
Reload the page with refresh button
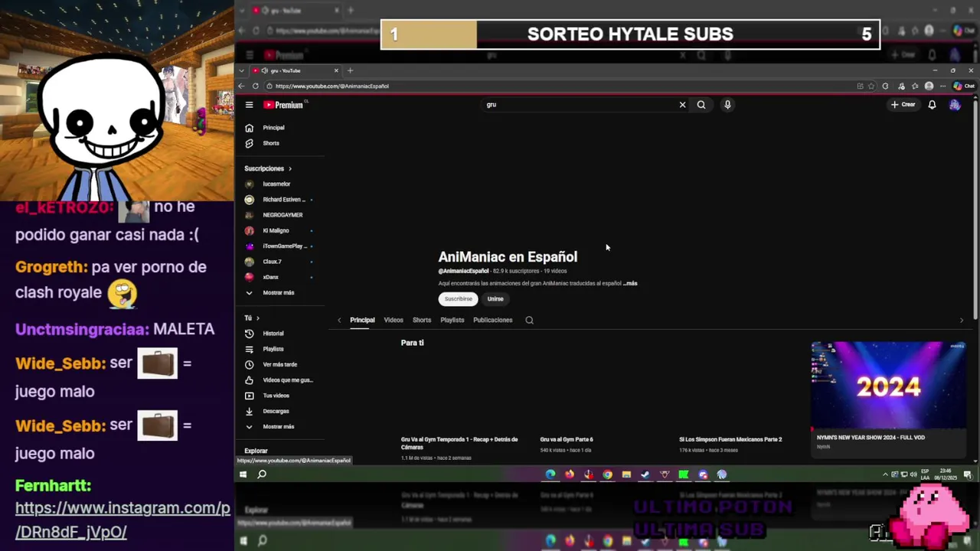click(255, 86)
